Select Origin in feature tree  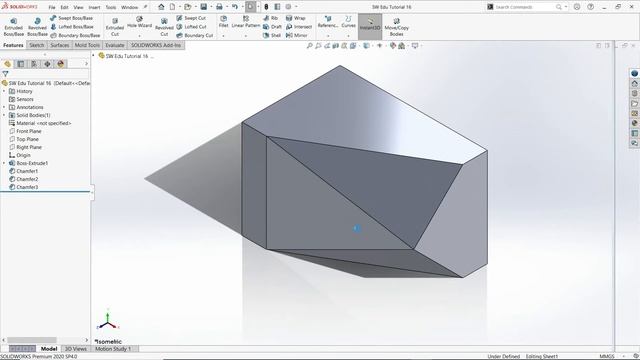(x=20, y=155)
